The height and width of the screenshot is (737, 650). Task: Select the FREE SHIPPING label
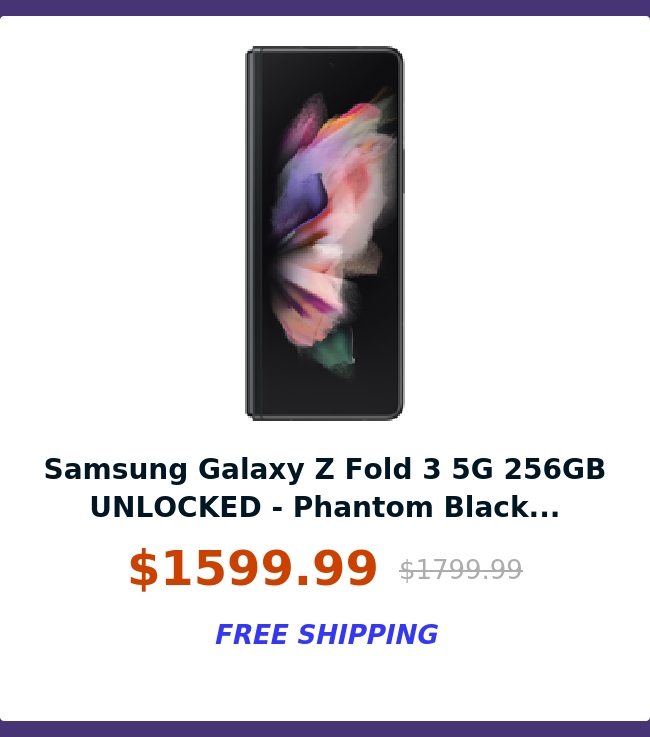[326, 634]
